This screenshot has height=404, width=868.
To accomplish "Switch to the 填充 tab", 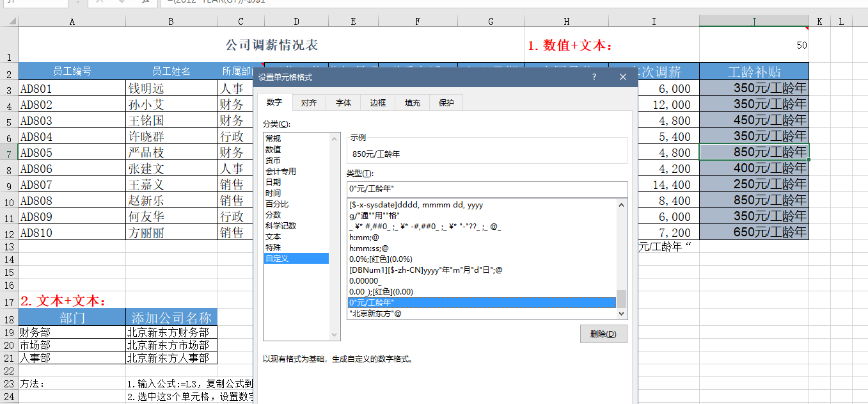I will (413, 102).
